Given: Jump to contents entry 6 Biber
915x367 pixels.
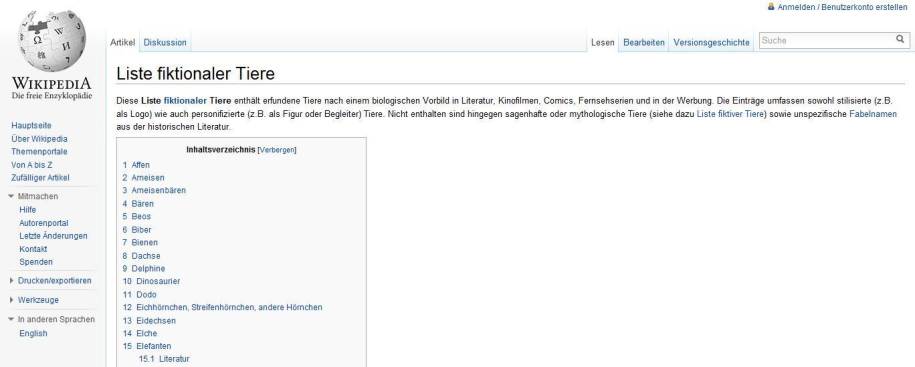Looking at the screenshot, I should 137,230.
